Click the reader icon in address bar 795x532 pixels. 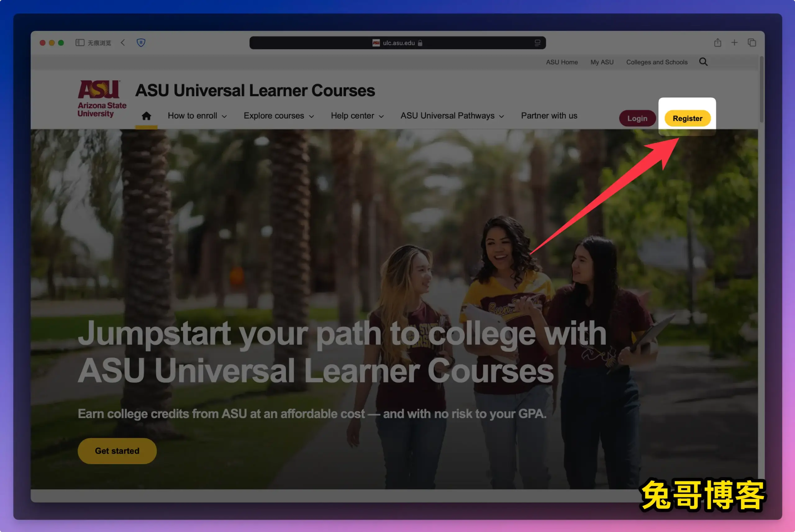537,43
